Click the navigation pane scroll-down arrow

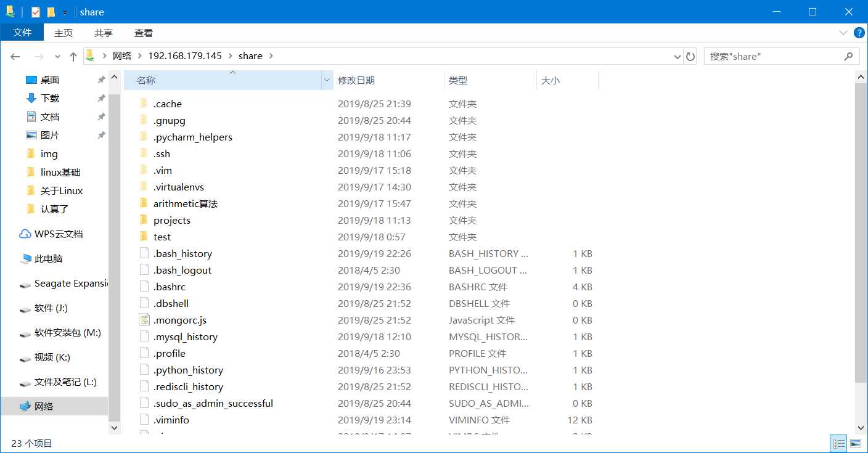[x=114, y=426]
